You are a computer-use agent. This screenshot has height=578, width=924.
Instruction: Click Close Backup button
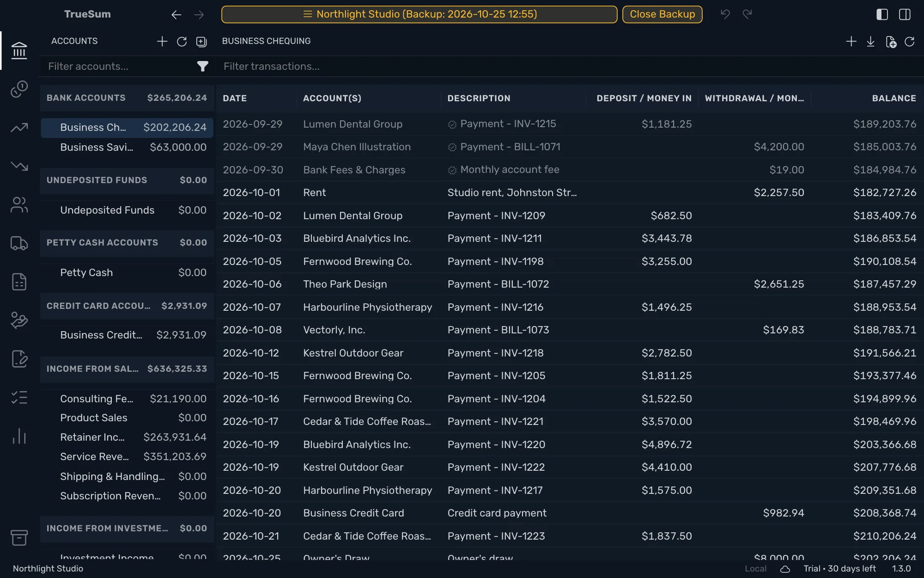(x=662, y=14)
